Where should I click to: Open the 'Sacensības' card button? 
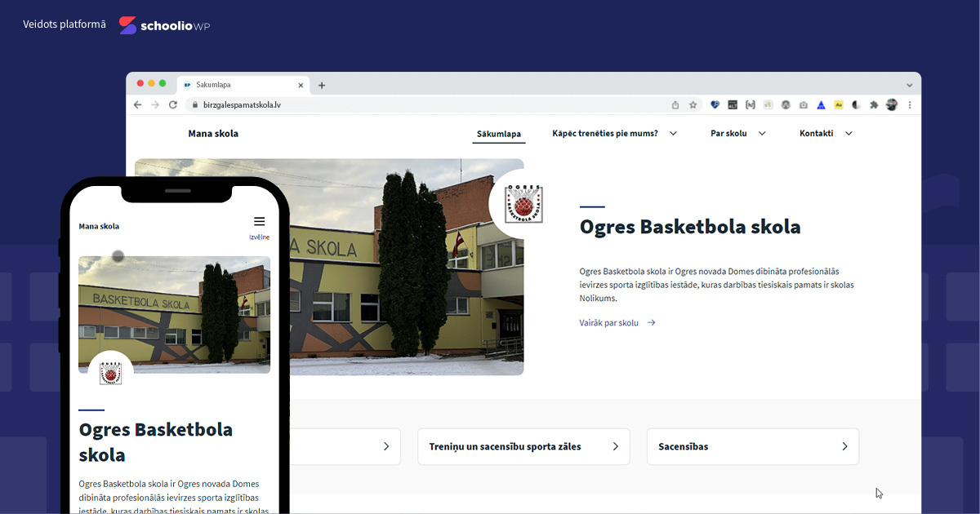coord(752,446)
